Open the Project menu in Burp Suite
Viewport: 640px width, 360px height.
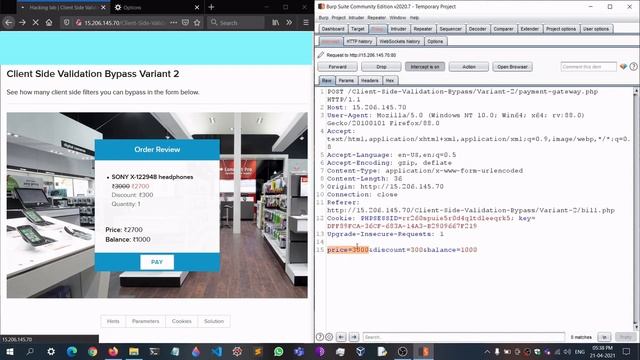click(338, 18)
